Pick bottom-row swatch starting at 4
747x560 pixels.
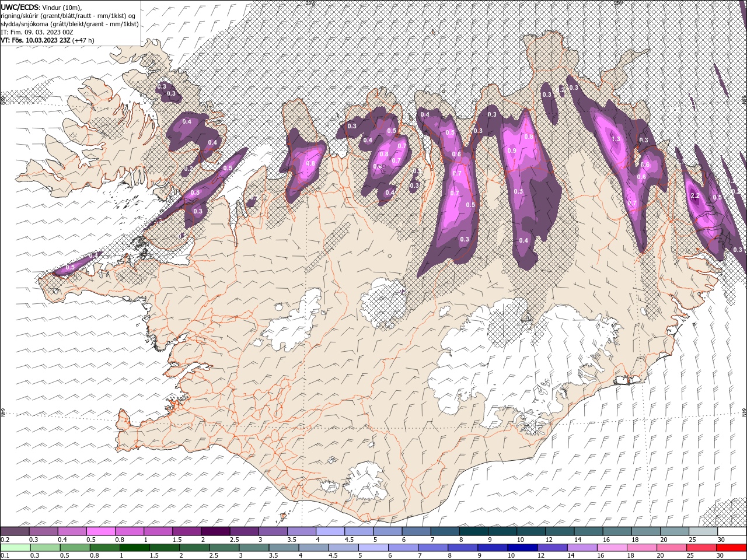[x=313, y=547]
